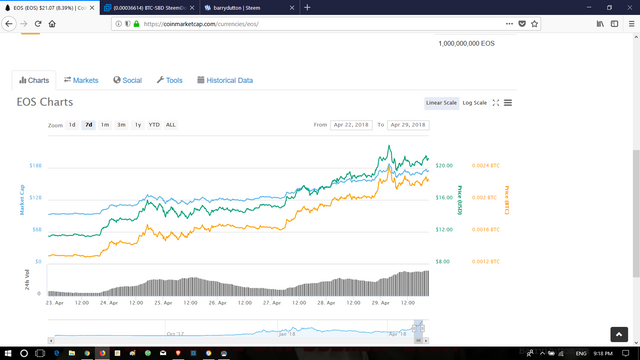Toggle the Price (USD) series legend
Viewport: 640px width, 360px height.
point(460,200)
